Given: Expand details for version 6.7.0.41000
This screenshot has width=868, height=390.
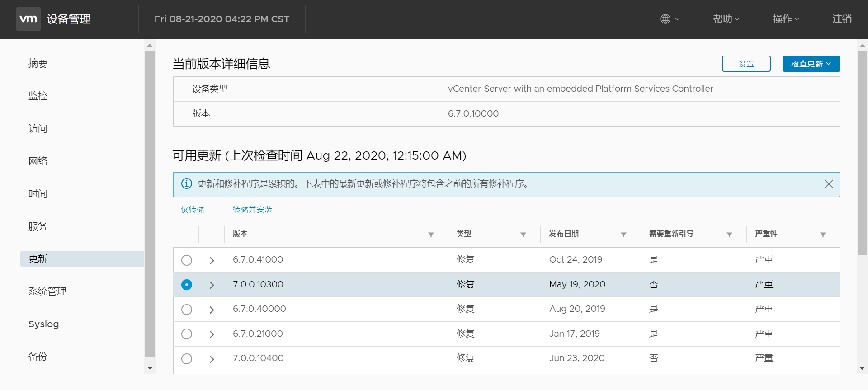Looking at the screenshot, I should 212,260.
